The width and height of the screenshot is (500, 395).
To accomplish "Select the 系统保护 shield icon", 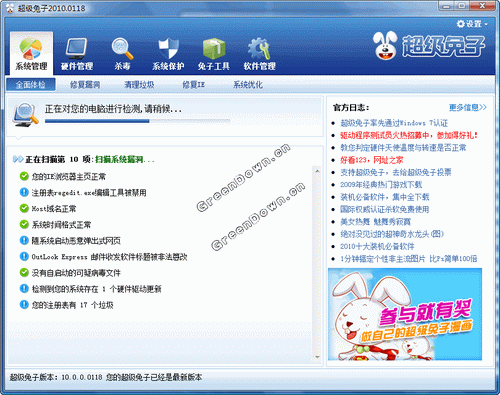I will click(168, 48).
